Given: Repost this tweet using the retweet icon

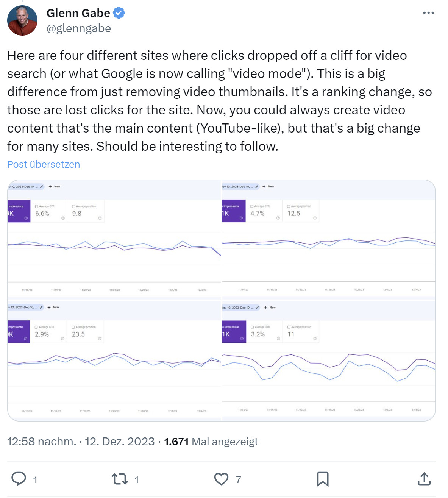Looking at the screenshot, I should point(120,479).
